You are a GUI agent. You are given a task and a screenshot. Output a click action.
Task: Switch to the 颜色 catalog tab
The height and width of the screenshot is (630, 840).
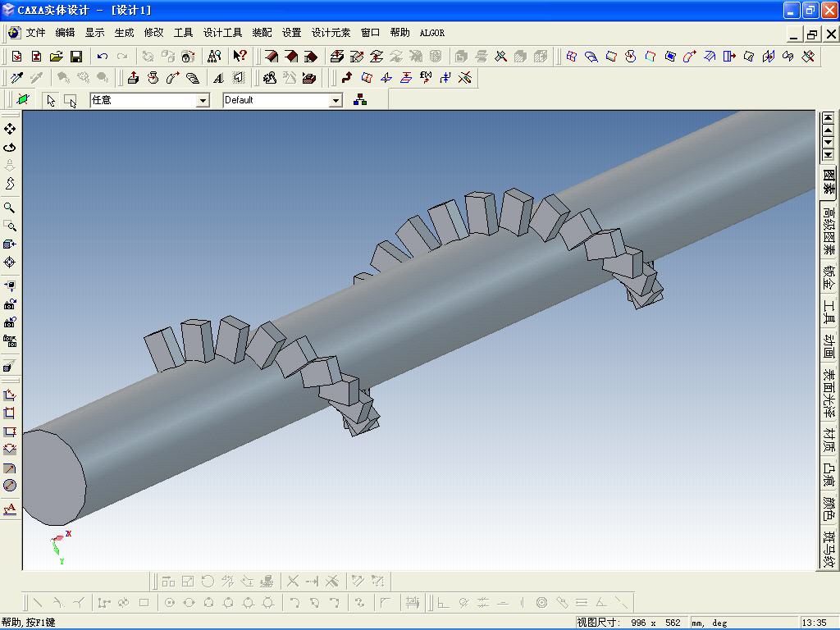click(829, 509)
